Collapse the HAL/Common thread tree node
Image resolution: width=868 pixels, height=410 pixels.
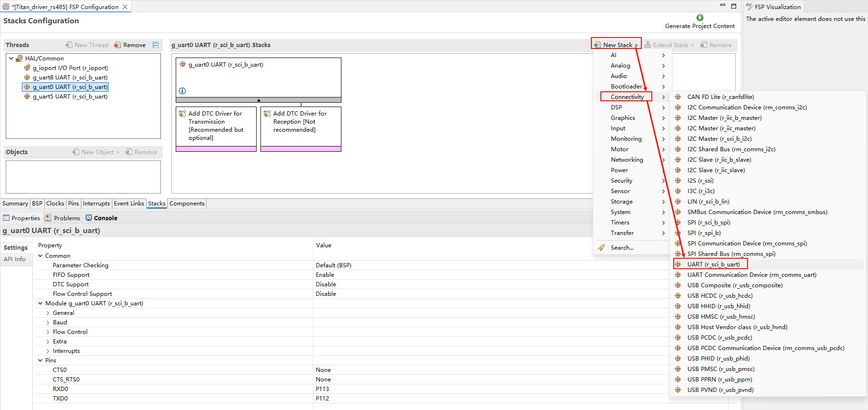[11, 59]
